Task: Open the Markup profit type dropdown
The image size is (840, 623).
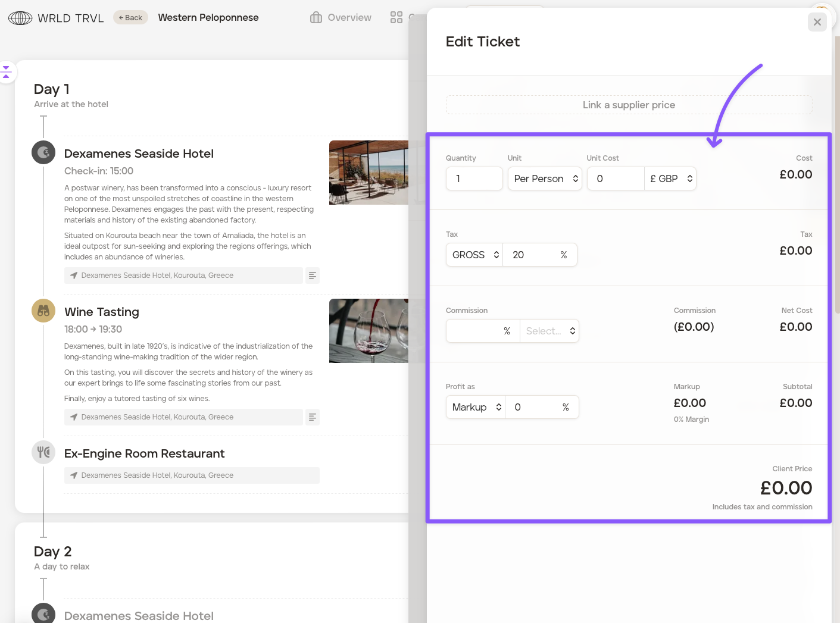Action: (476, 407)
